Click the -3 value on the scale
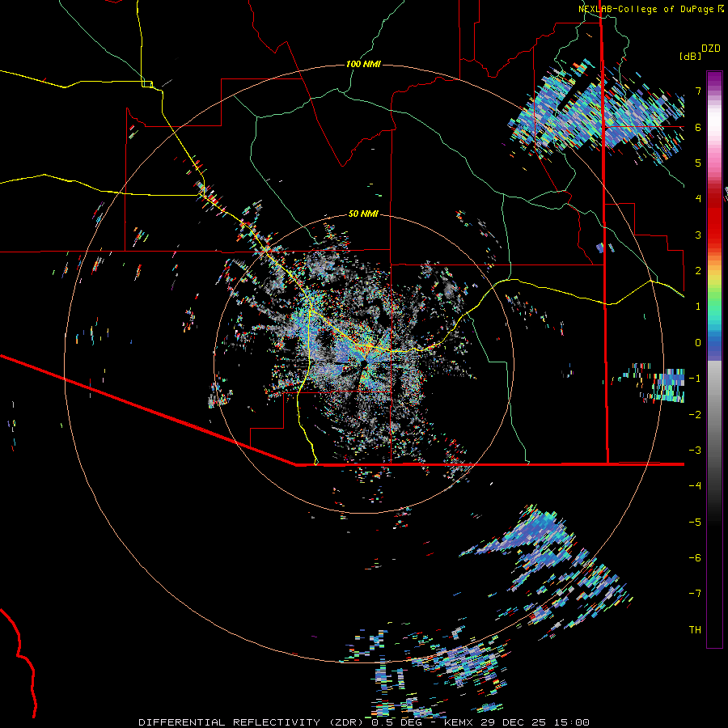Viewport: 728px width, 728px height. click(695, 450)
